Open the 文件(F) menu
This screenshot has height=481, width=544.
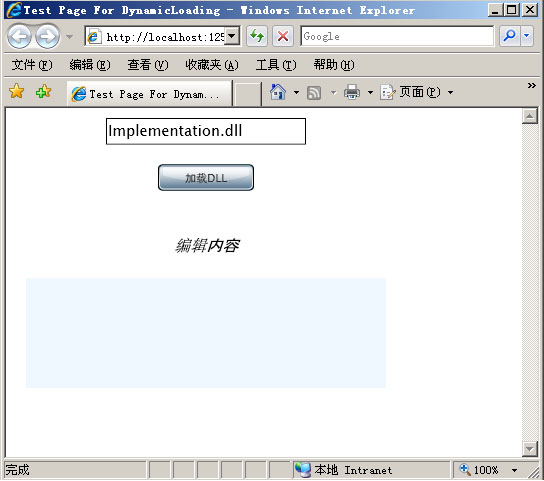tap(32, 65)
